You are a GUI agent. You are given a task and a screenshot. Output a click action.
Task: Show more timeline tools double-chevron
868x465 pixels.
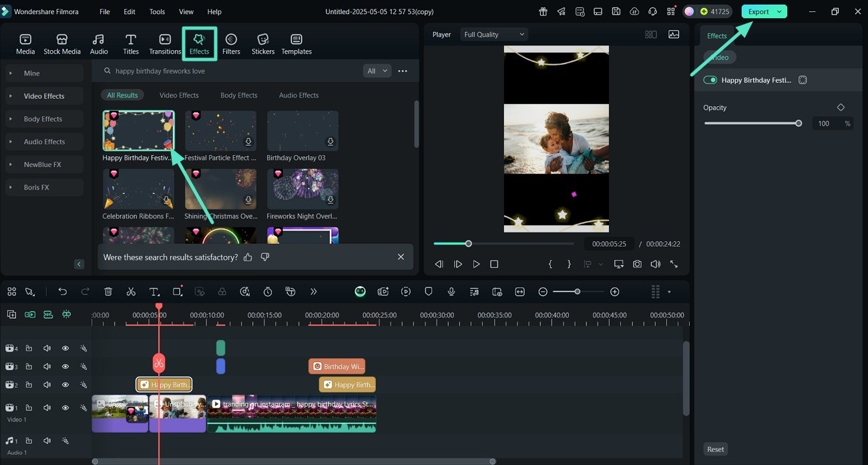(x=313, y=291)
